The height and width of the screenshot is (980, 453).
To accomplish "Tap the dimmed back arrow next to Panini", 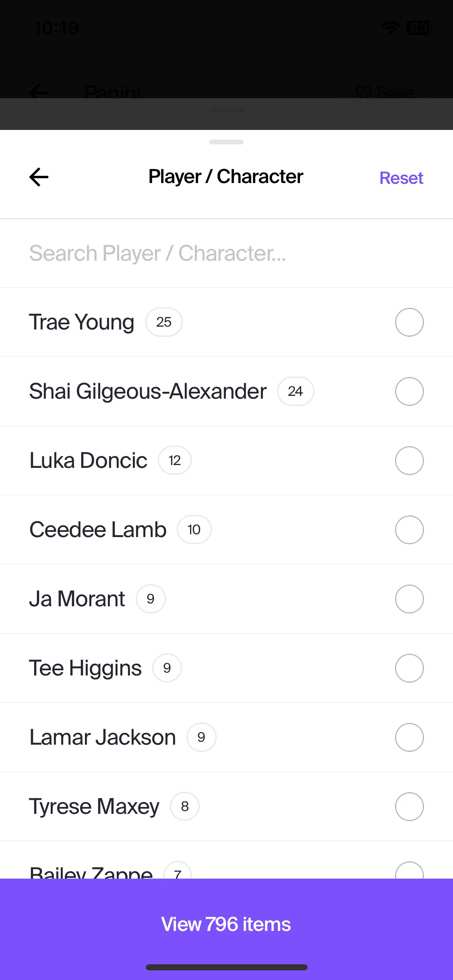I will [39, 92].
